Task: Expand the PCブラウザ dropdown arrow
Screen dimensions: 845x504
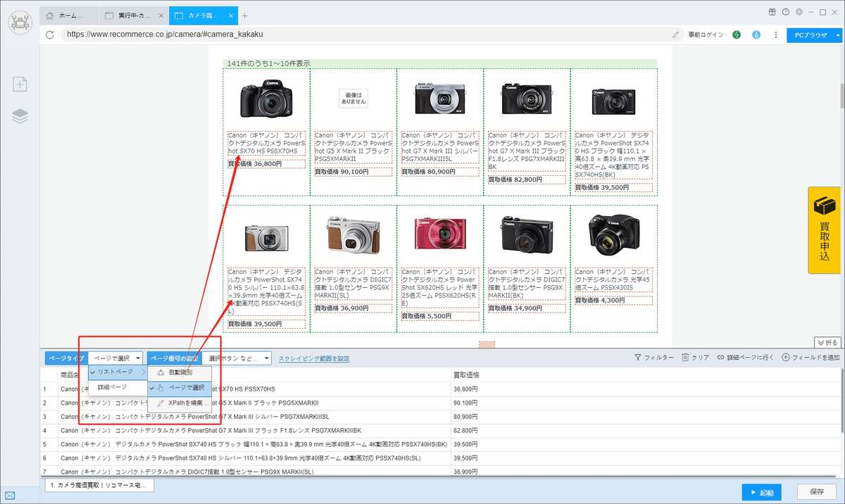Action: coord(838,34)
